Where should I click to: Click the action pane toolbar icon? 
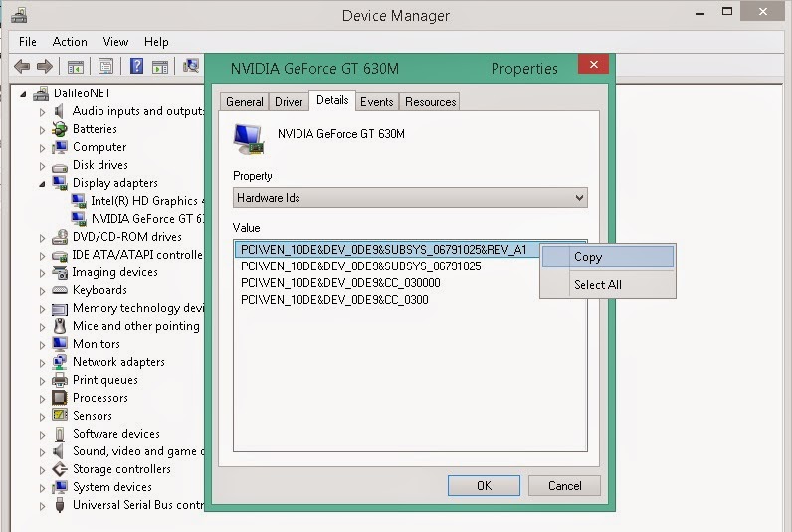[x=160, y=66]
